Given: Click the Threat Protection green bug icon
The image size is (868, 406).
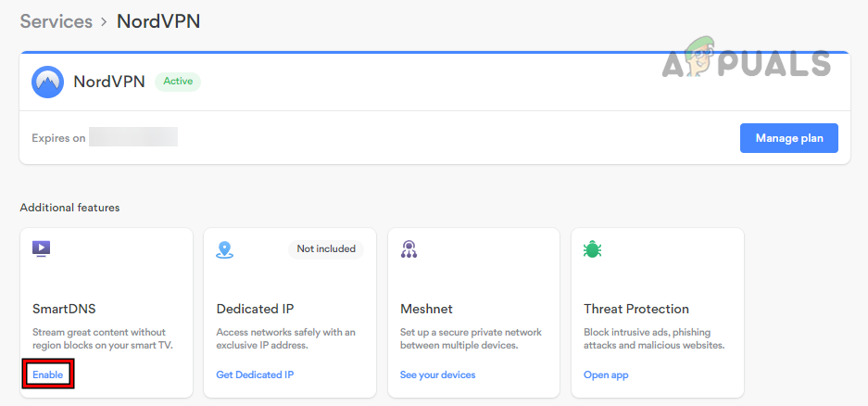Looking at the screenshot, I should coord(592,248).
